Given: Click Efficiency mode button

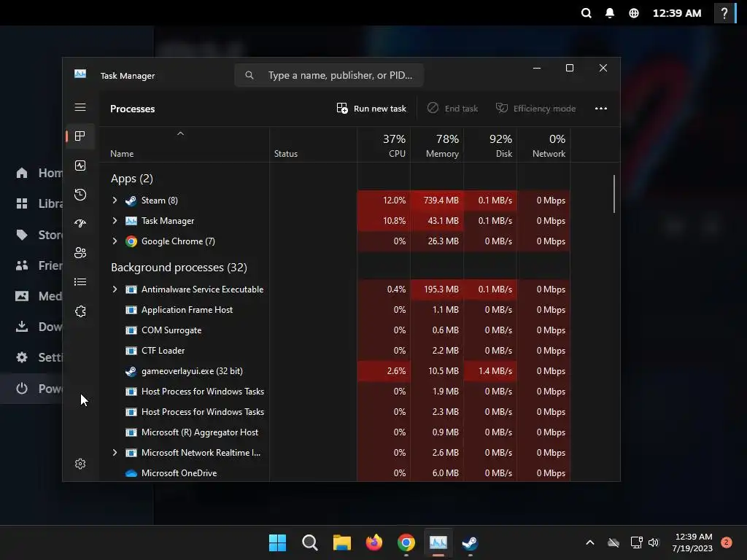Looking at the screenshot, I should pyautogui.click(x=535, y=109).
